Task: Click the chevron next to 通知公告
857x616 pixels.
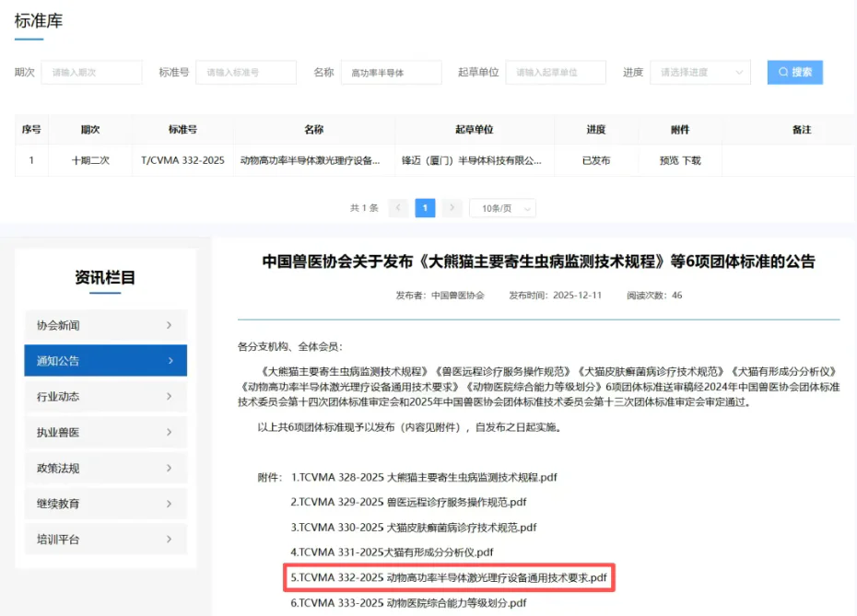Action: point(170,360)
